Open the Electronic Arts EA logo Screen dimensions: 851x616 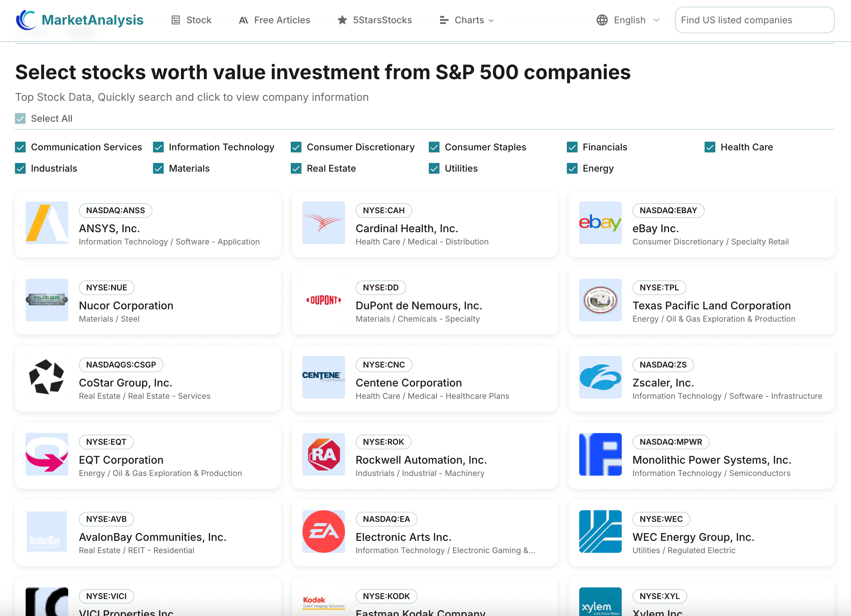coord(324,532)
